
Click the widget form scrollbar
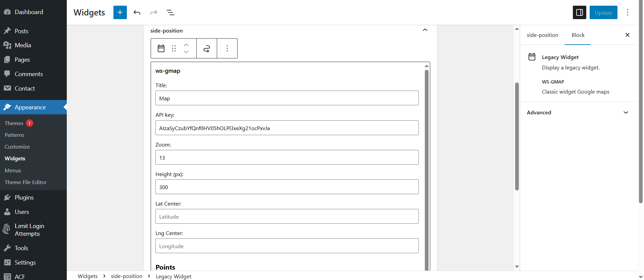click(x=427, y=168)
